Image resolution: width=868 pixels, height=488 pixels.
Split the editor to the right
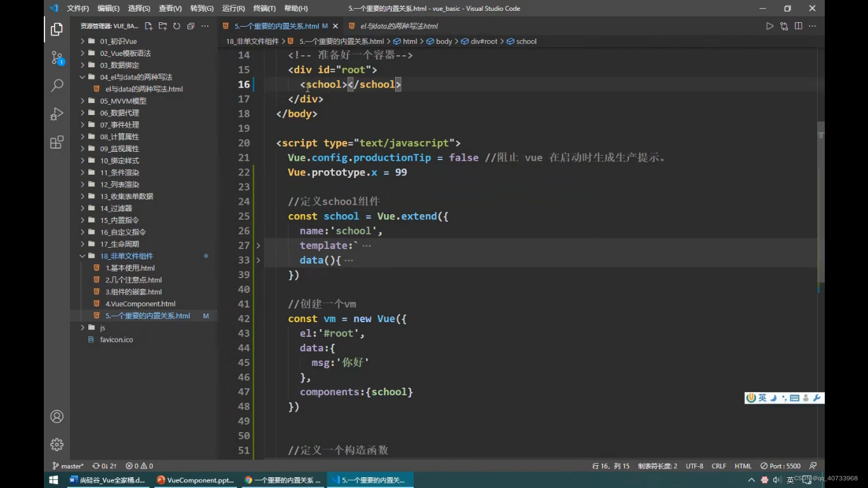[798, 26]
